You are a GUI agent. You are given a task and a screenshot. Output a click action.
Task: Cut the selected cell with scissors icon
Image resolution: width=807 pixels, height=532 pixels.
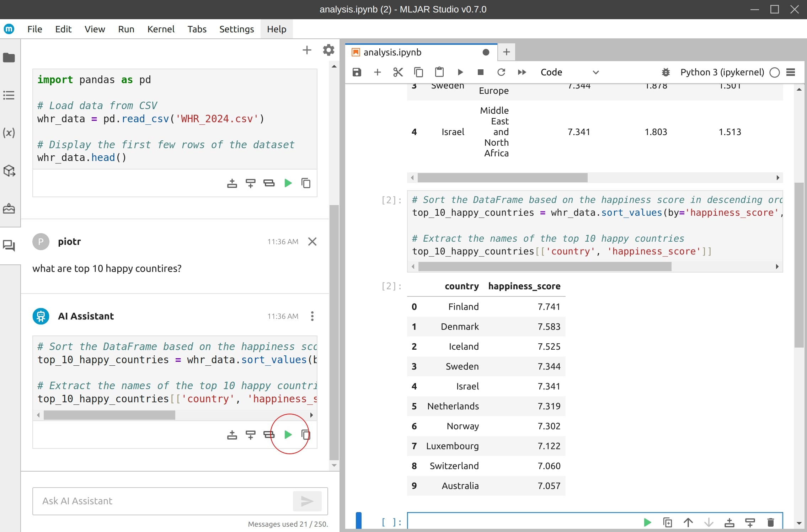coord(398,72)
